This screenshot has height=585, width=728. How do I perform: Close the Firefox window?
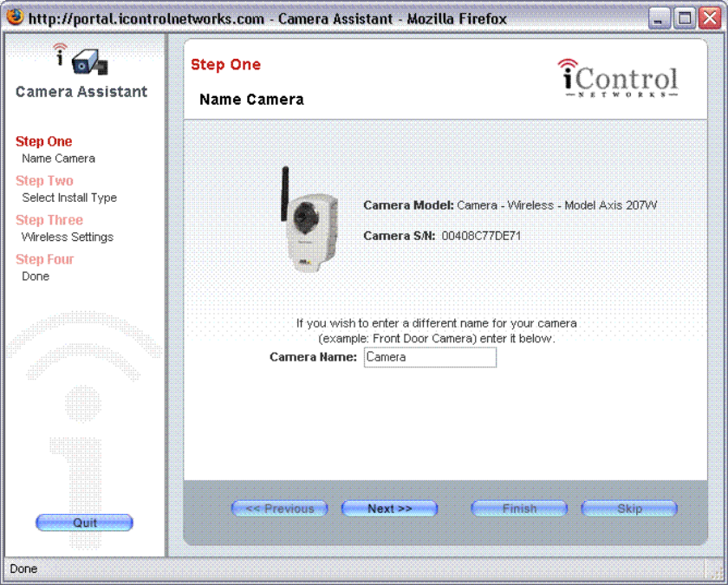point(710,18)
